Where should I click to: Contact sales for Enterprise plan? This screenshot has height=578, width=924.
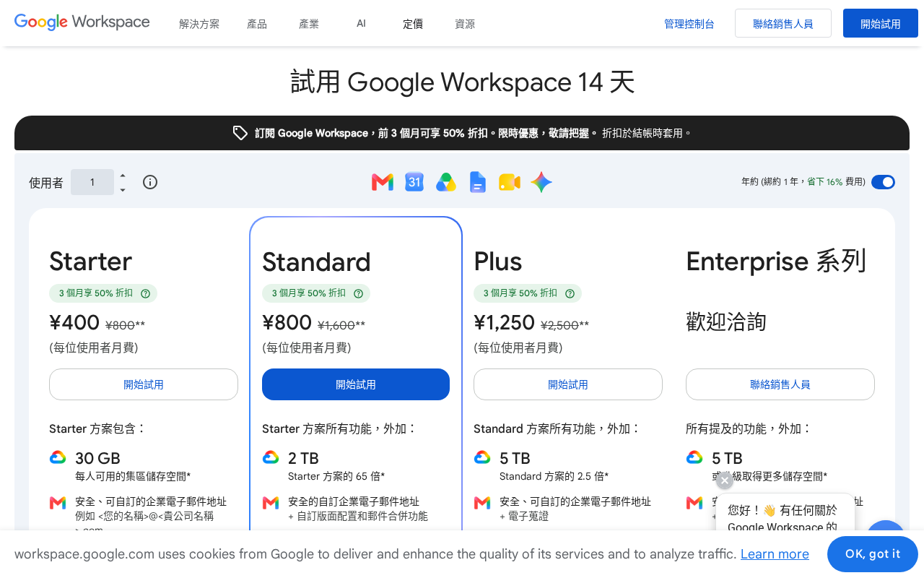coord(780,384)
